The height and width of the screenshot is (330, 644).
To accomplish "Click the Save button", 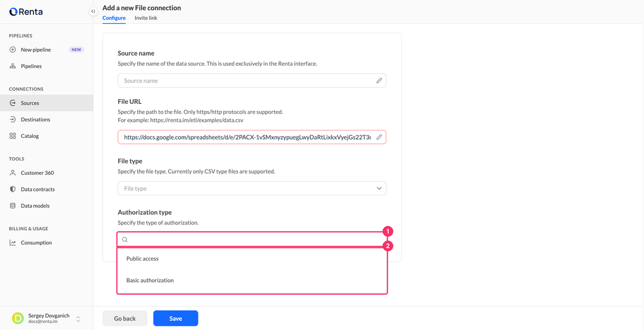I will (x=176, y=319).
